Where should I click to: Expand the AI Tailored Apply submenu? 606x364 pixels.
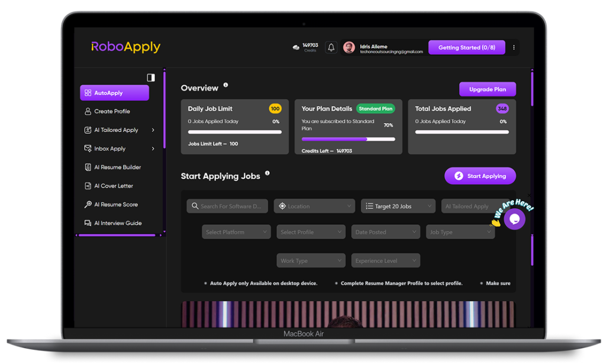[153, 130]
